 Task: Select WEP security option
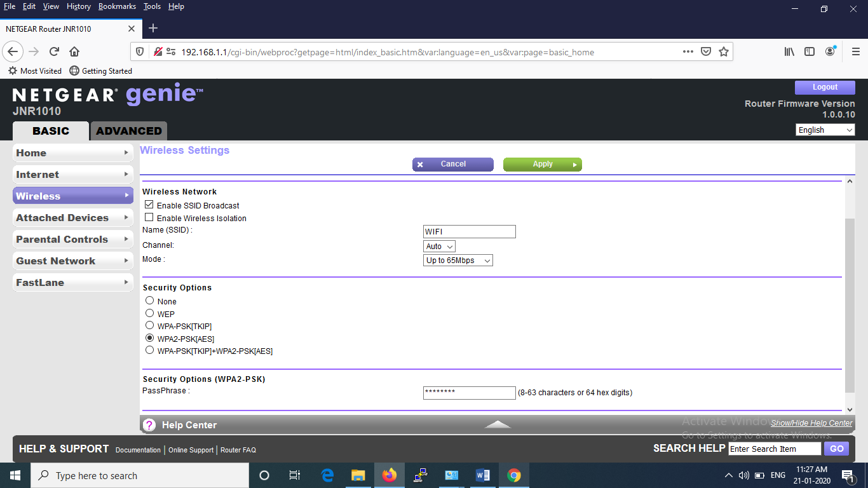tap(149, 313)
